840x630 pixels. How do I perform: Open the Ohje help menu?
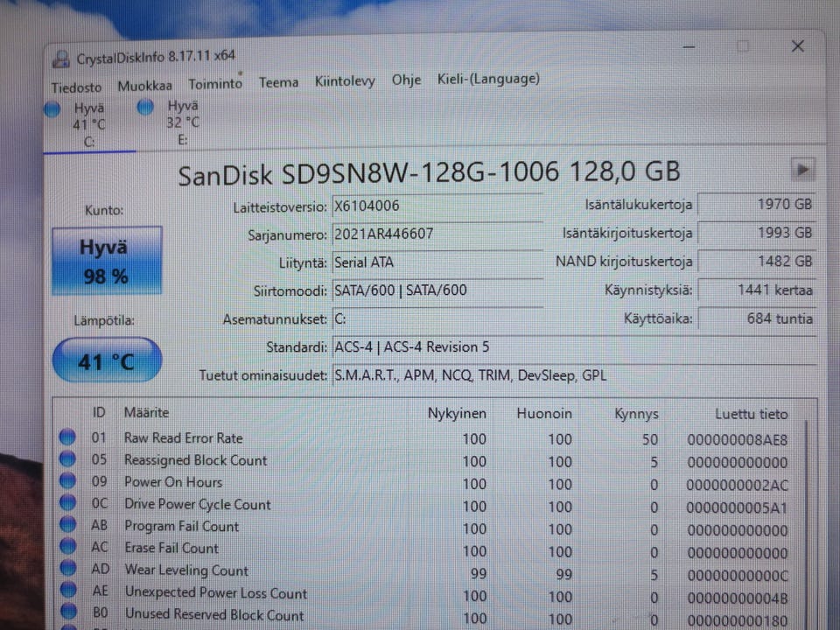406,80
